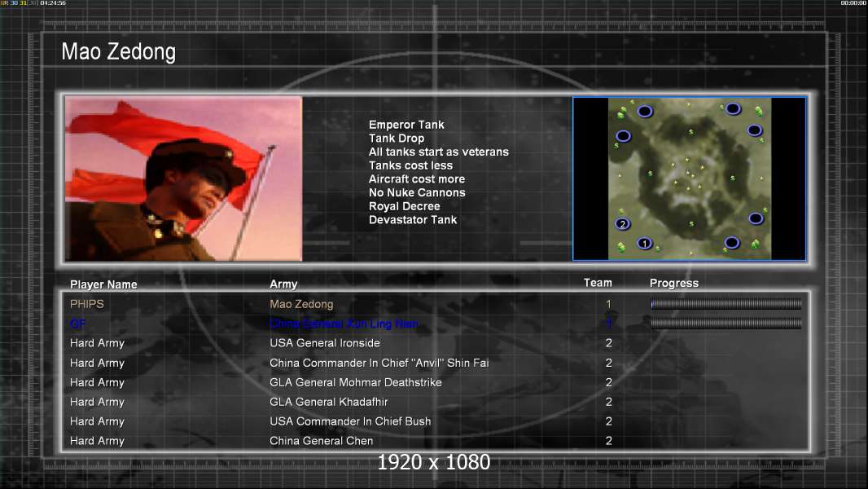Select the empty start position at minimap top-left
Screen dimensions: 868x489
[644, 111]
